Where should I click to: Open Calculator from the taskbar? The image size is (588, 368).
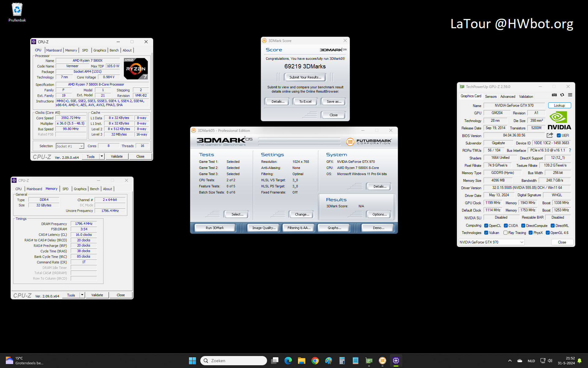tap(342, 361)
